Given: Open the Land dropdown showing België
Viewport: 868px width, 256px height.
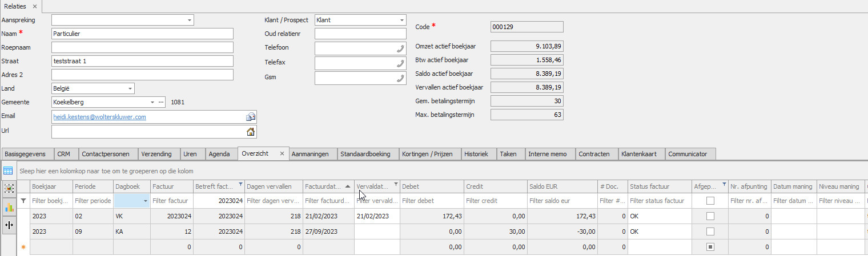Looking at the screenshot, I should point(130,88).
